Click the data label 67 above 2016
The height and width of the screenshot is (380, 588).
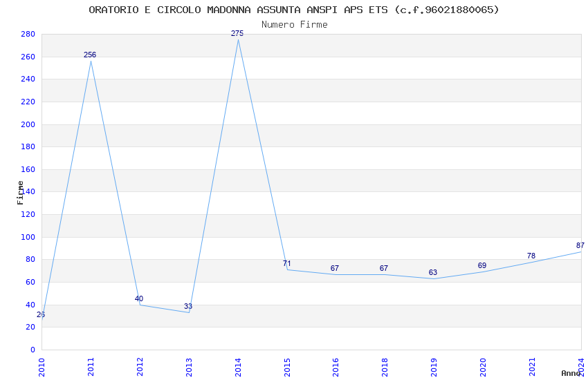pyautogui.click(x=335, y=268)
